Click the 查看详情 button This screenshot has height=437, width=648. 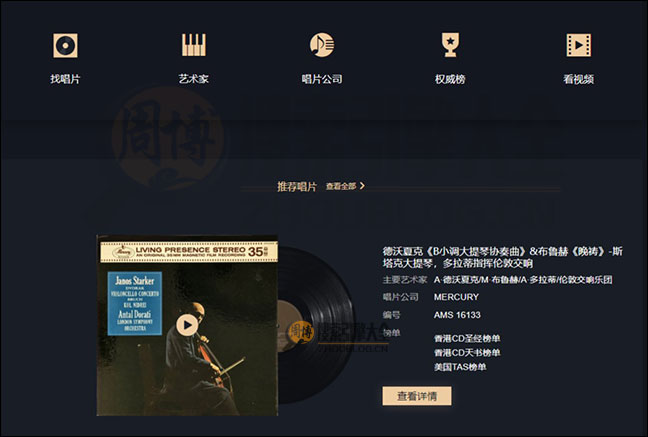pos(417,396)
